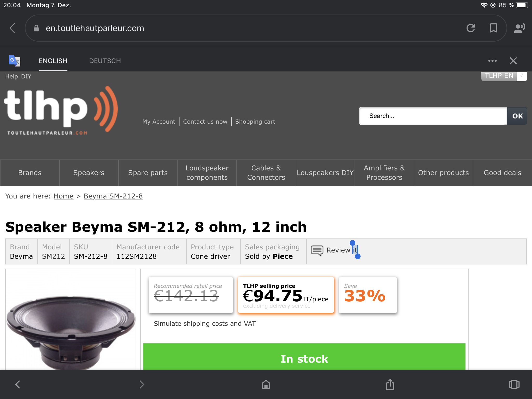Open the Speakers menu
This screenshot has height=399, width=532.
tap(89, 173)
